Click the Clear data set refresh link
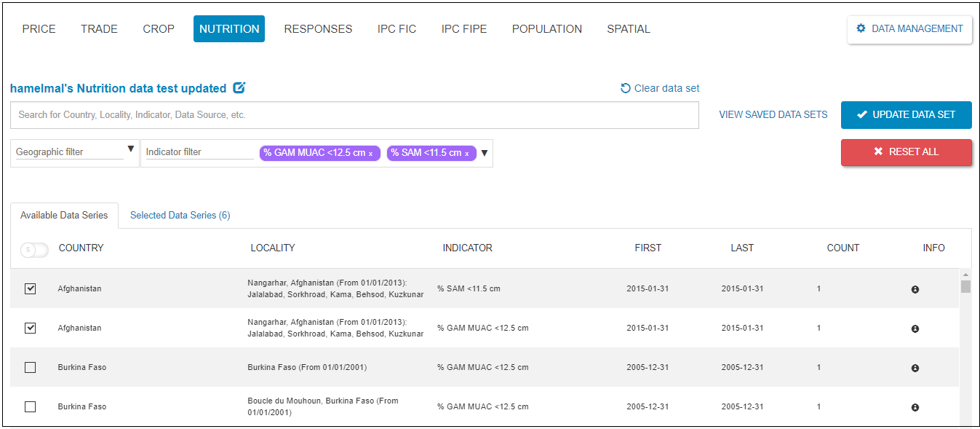The width and height of the screenshot is (980, 429). [660, 88]
